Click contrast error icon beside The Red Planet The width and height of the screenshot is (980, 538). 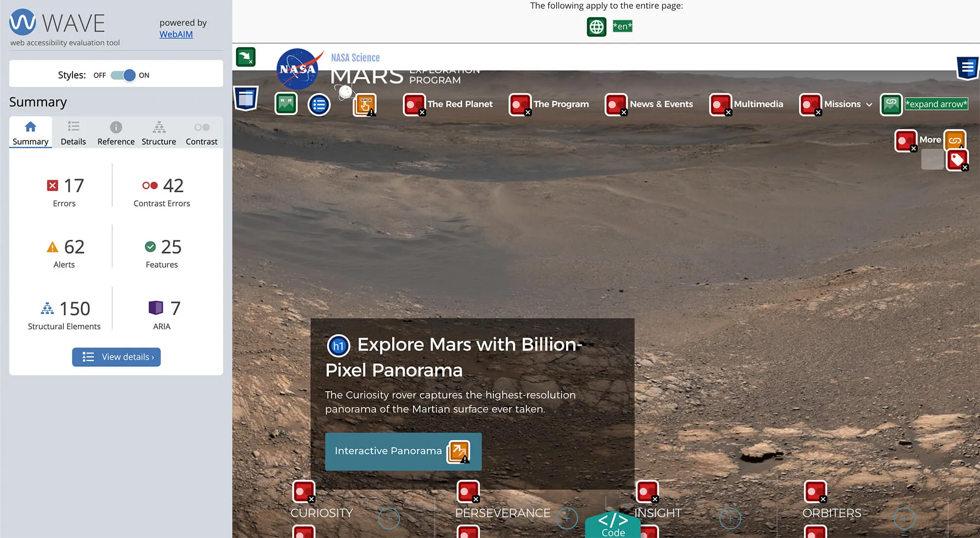tap(414, 104)
